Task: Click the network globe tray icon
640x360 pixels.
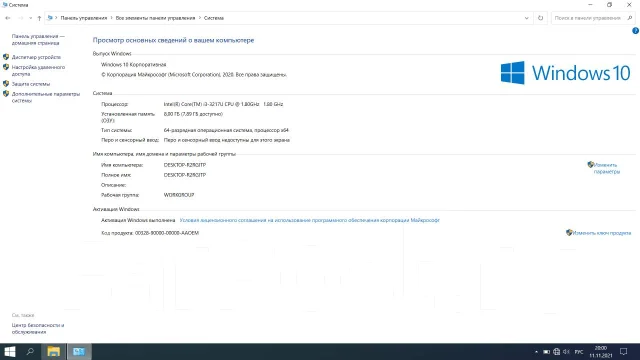Action: 556,352
